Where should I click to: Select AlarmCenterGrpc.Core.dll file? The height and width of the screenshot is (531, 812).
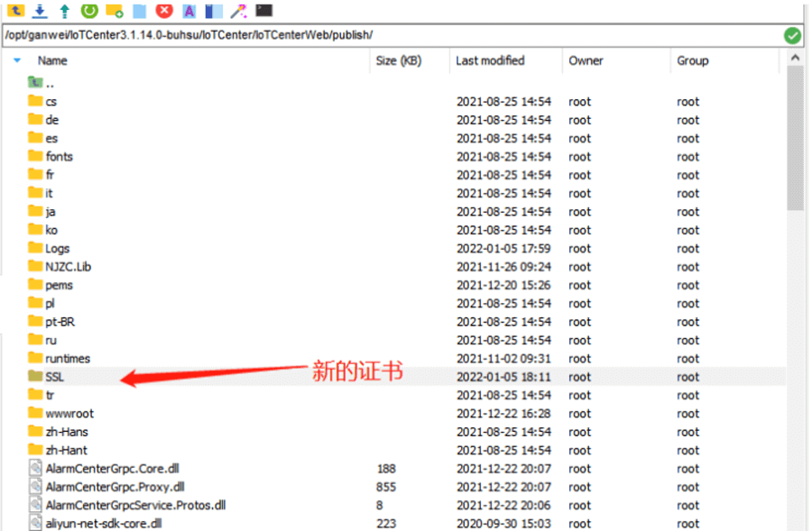(113, 469)
